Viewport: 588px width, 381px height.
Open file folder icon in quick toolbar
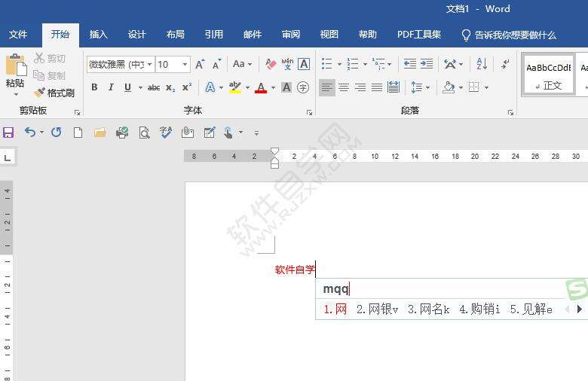click(x=100, y=133)
